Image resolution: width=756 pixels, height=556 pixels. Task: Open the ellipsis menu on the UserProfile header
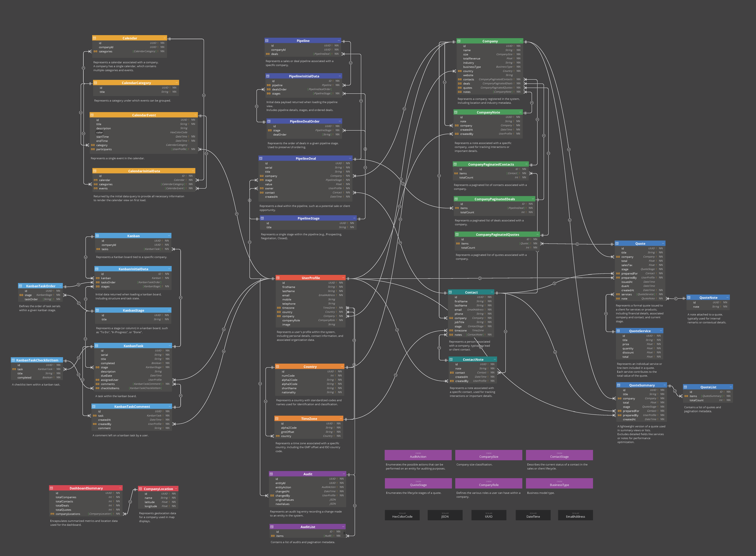343,278
